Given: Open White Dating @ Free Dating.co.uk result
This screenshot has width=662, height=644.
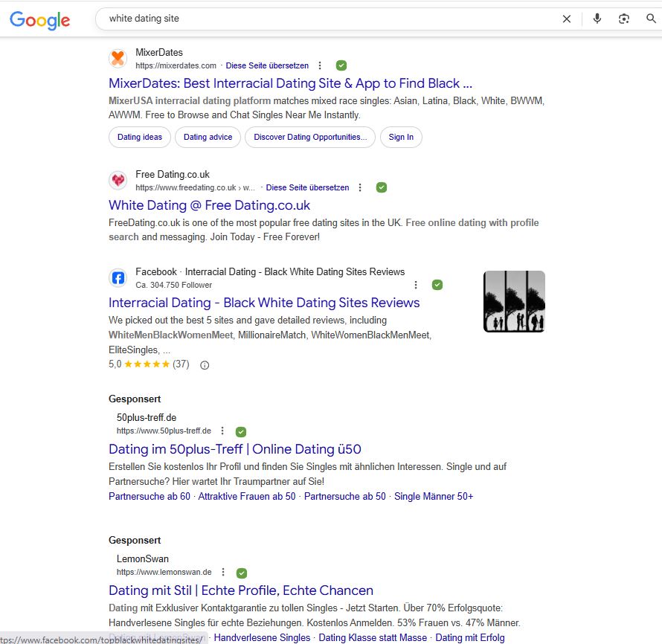Looking at the screenshot, I should (x=209, y=205).
